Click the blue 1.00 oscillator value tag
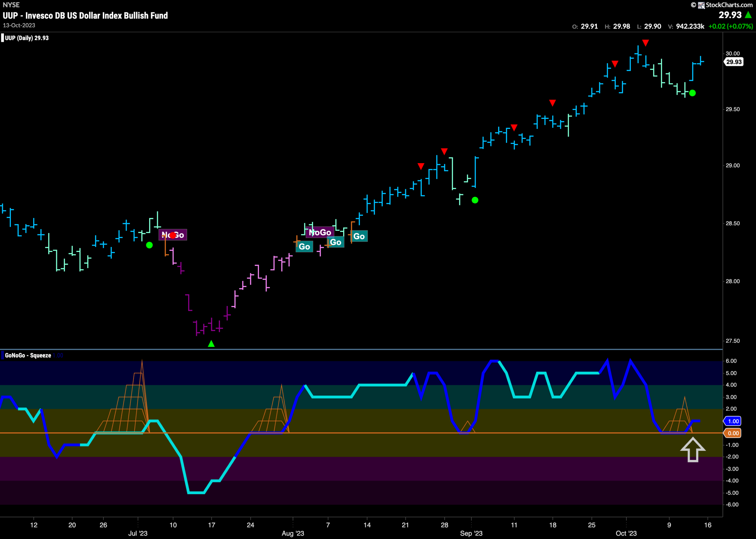Image resolution: width=756 pixels, height=539 pixels. pos(733,421)
